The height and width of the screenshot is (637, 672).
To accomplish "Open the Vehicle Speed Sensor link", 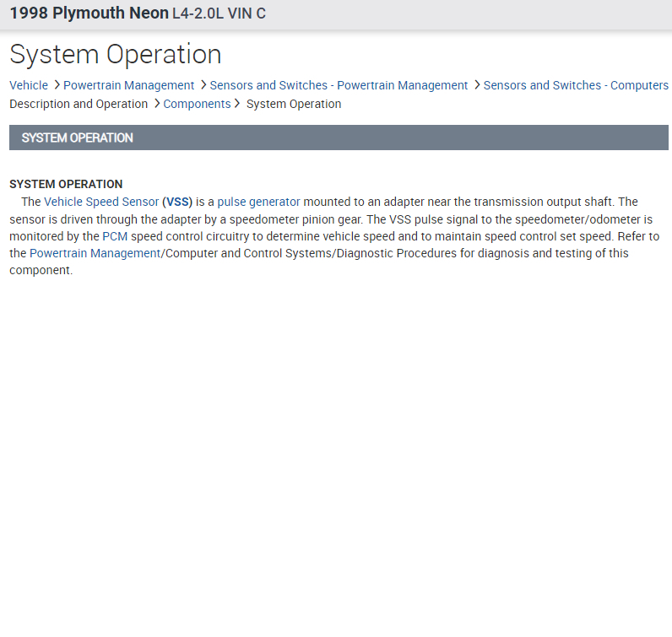I will click(x=101, y=202).
